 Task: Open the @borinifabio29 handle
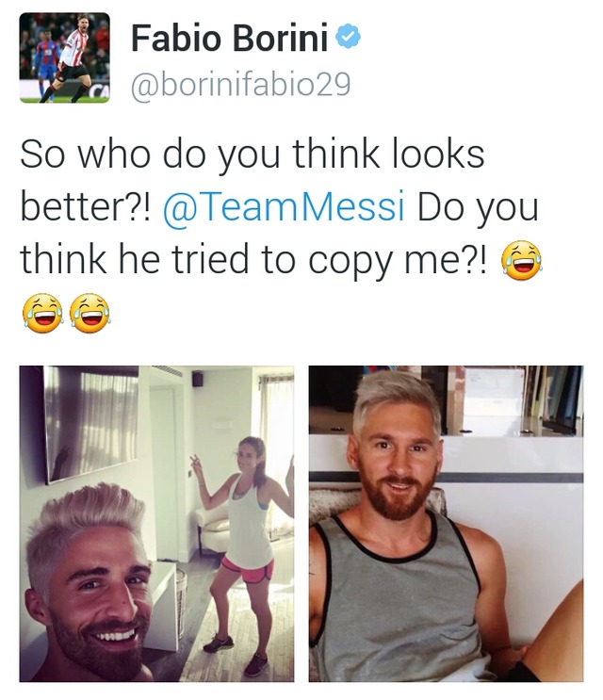[x=240, y=85]
